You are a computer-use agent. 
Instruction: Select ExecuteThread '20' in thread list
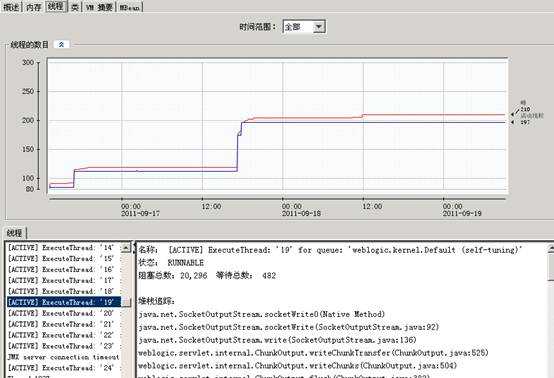64,313
